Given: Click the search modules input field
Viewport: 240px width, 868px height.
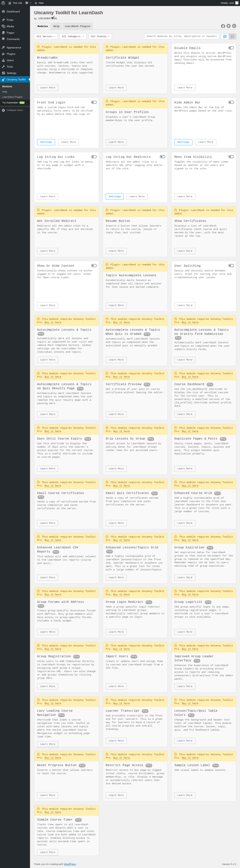Looking at the screenshot, I should 181,36.
